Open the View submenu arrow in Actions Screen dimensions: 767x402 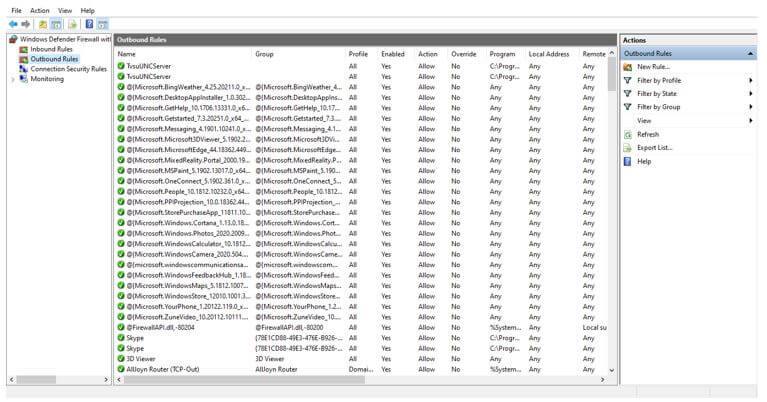(750, 120)
